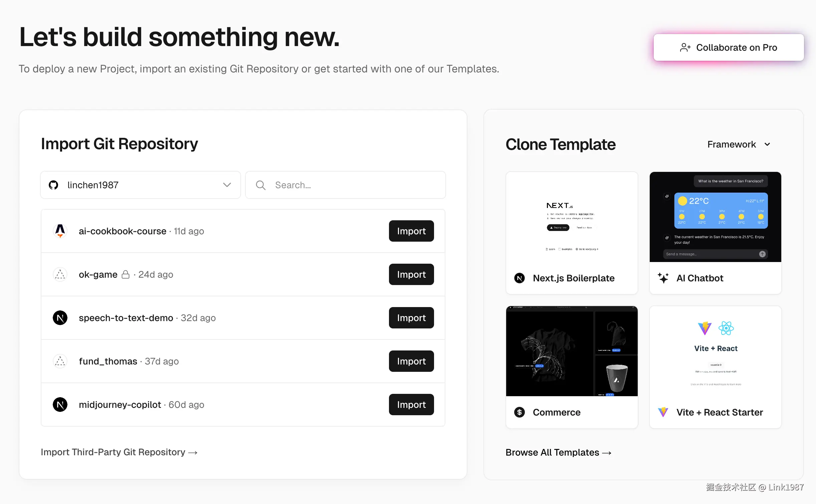Select the Next.js Boilerplate template preview
This screenshot has height=504, width=816.
(x=572, y=217)
